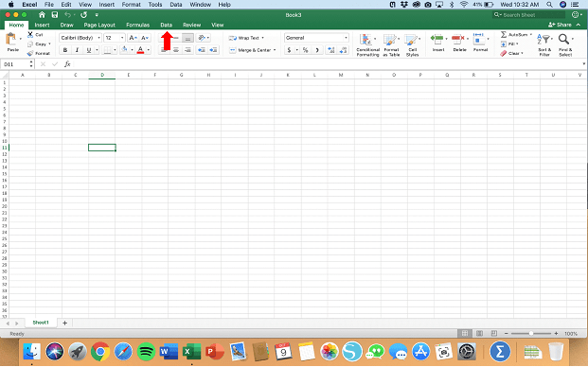
Task: Open the Window menu in the menu bar
Action: tap(200, 5)
